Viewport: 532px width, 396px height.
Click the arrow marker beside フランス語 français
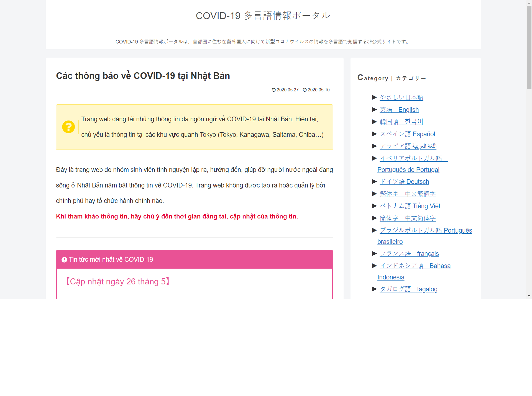click(374, 253)
